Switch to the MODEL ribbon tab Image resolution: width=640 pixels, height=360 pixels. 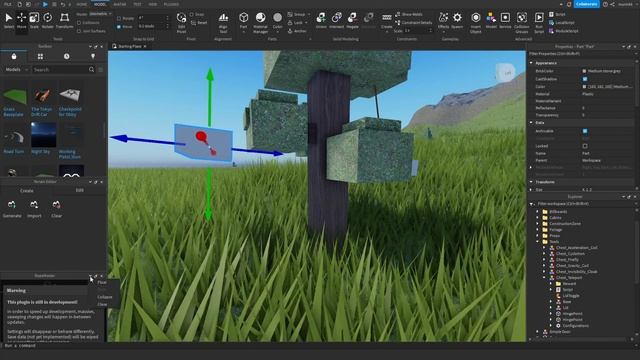pos(100,4)
